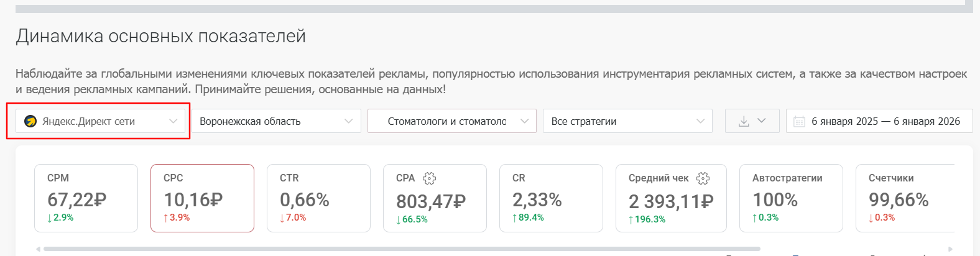Screen dimensions: 980x256
Task: Click the Yandex.Direct logo icon
Action: pos(30,121)
